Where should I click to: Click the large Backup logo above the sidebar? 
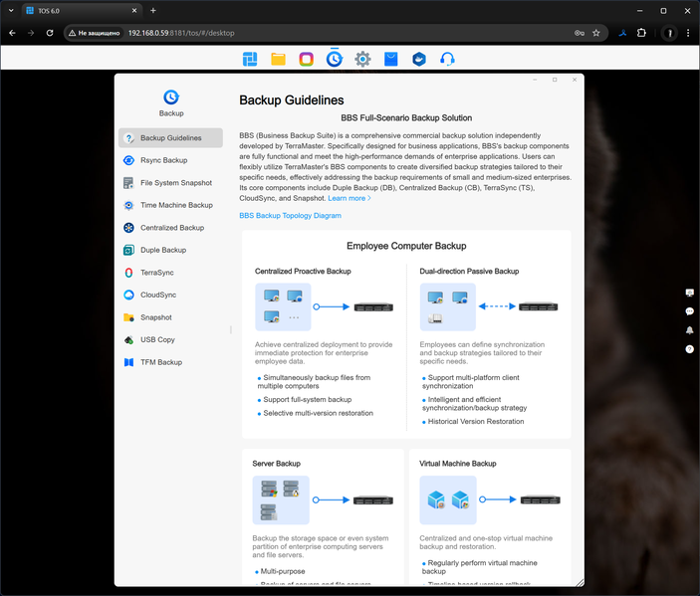pyautogui.click(x=171, y=97)
